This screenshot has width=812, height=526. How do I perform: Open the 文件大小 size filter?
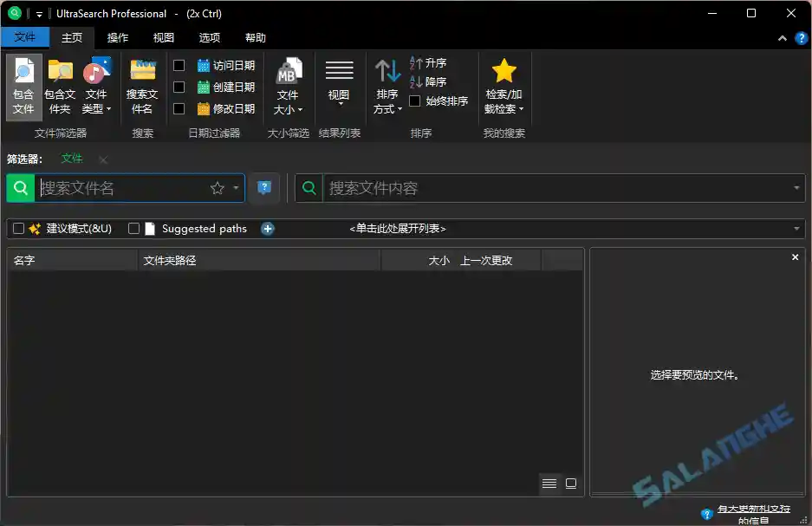click(289, 84)
